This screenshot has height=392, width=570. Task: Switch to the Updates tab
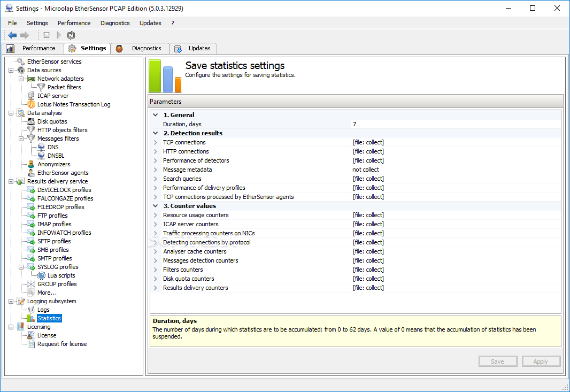[x=194, y=48]
